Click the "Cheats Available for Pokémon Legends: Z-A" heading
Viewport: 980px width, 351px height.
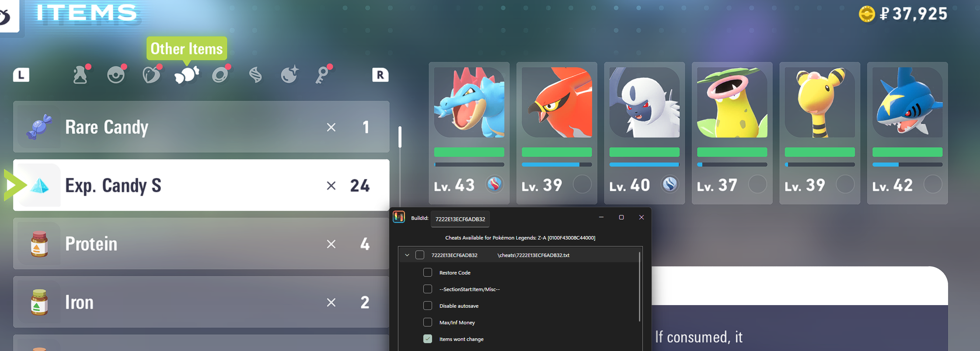pyautogui.click(x=520, y=238)
